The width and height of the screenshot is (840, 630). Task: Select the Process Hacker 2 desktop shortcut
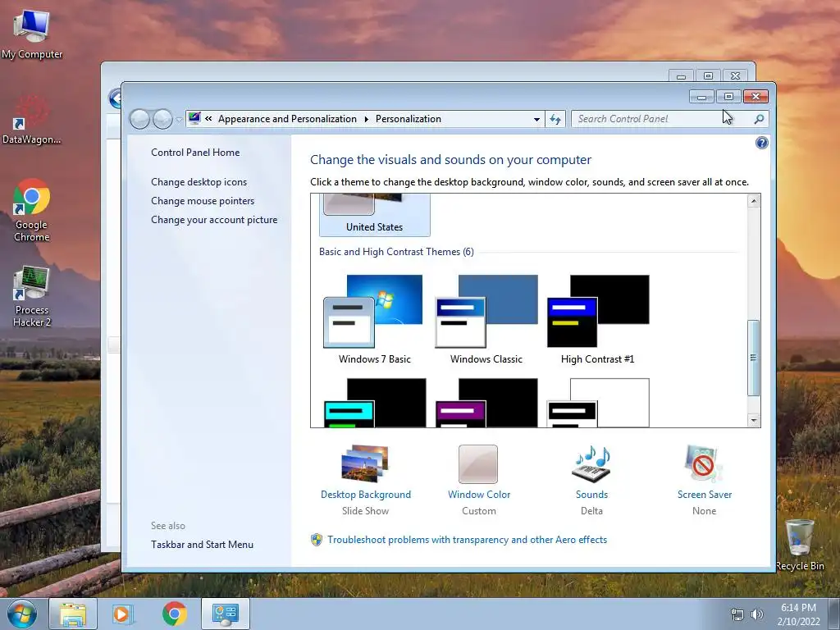(32, 296)
